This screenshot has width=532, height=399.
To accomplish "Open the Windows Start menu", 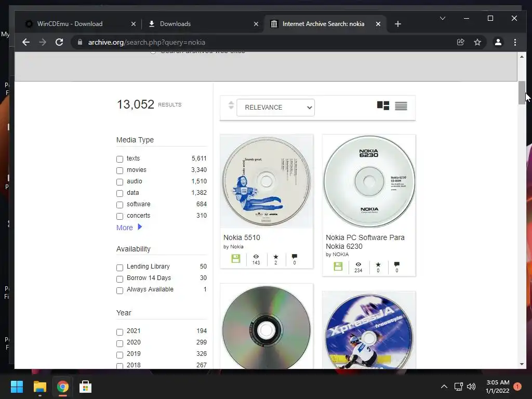I will (17, 387).
